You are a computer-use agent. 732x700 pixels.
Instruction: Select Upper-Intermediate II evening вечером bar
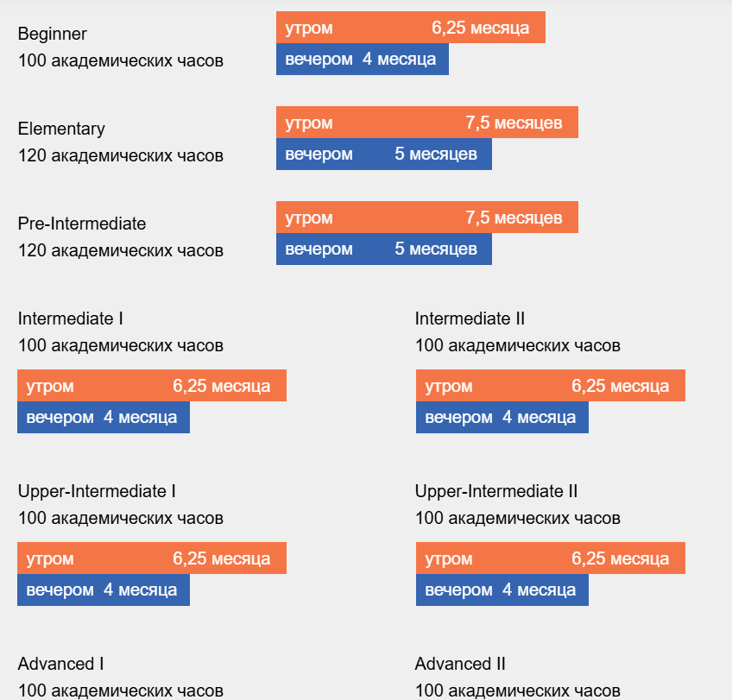pos(502,590)
